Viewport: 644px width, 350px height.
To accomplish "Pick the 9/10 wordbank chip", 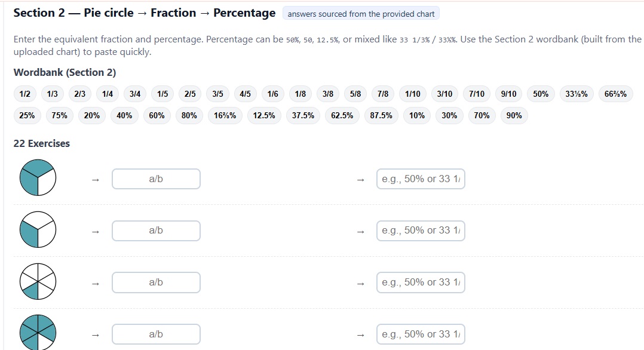I will [509, 94].
